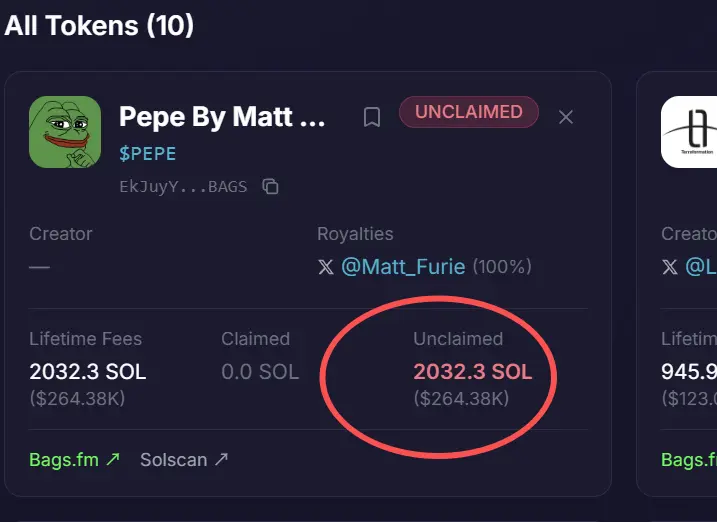Bookmark the Pepe By Matt token
Screen dimensions: 717x522
tap(372, 118)
